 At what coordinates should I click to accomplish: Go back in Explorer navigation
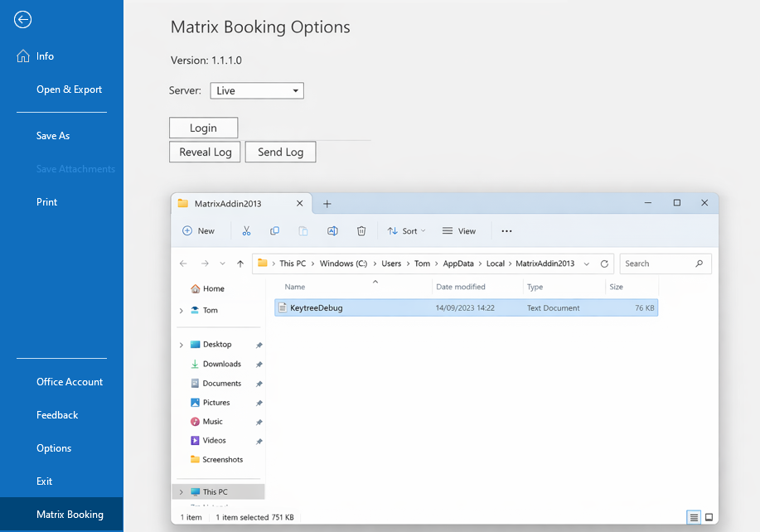(x=183, y=263)
